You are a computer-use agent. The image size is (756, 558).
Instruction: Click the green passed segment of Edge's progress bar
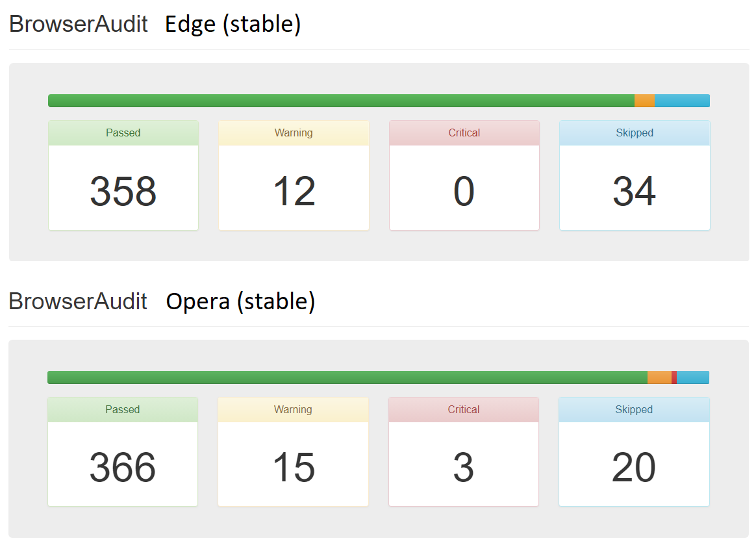coord(341,101)
